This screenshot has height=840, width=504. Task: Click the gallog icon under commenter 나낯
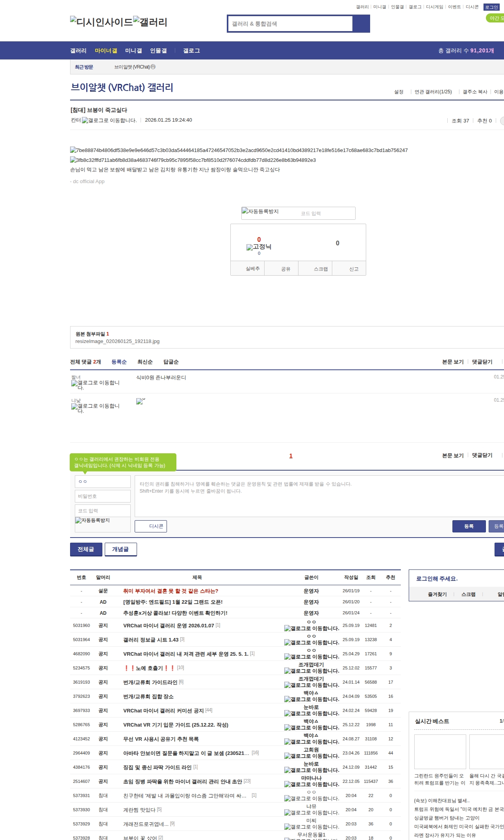point(95,408)
